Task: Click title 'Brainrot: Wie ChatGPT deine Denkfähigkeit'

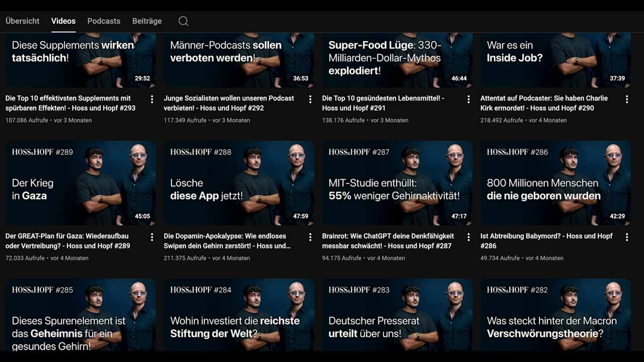Action: tap(388, 241)
